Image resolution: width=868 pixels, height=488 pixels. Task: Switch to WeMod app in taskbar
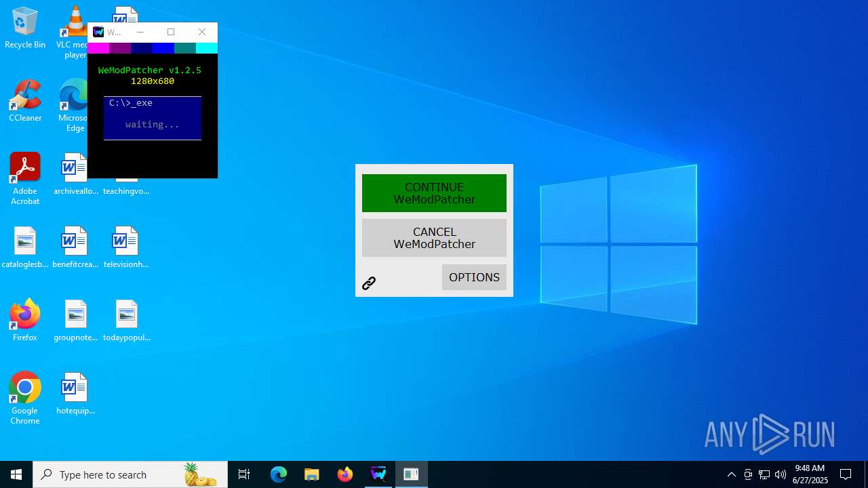coord(378,474)
